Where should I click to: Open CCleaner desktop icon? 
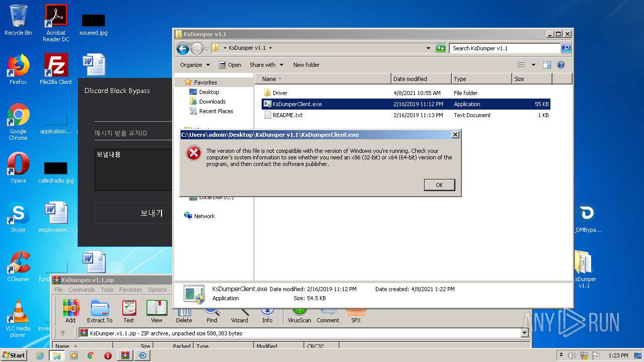[x=18, y=266]
